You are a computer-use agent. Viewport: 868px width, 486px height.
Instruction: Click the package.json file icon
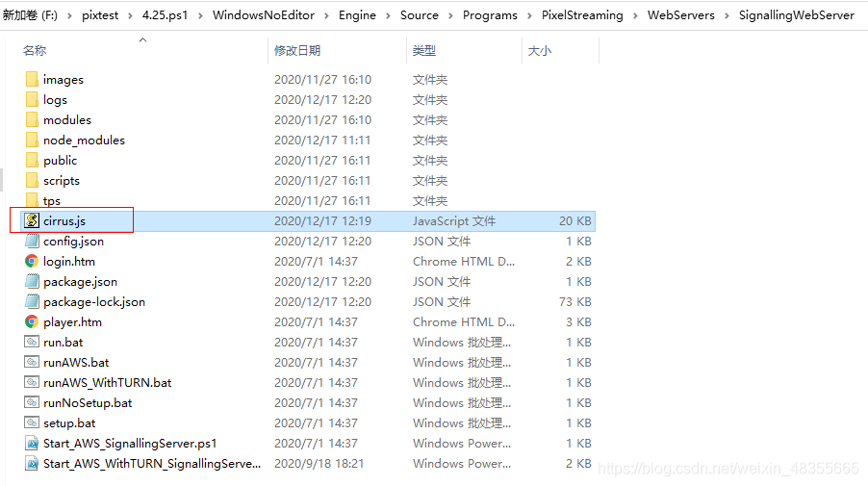pos(32,281)
